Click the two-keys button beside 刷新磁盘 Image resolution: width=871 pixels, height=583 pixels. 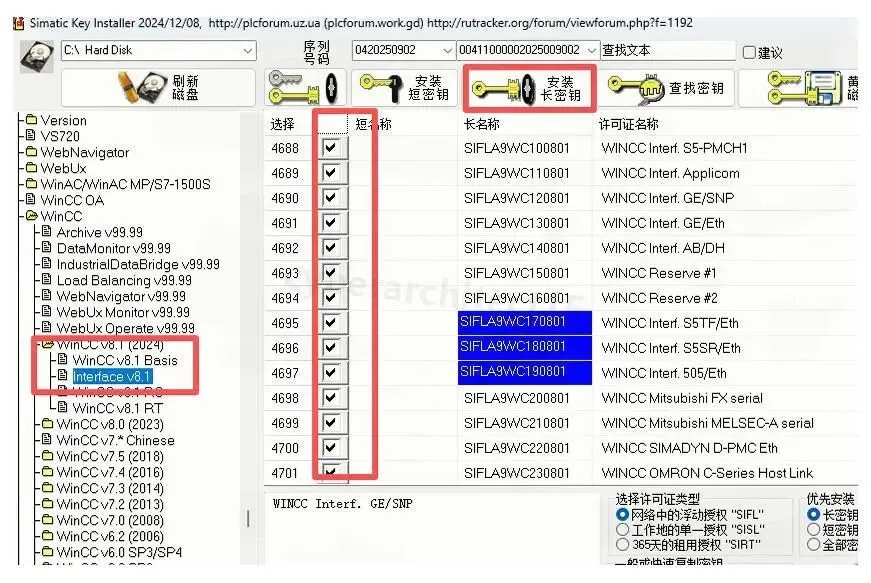pos(304,88)
